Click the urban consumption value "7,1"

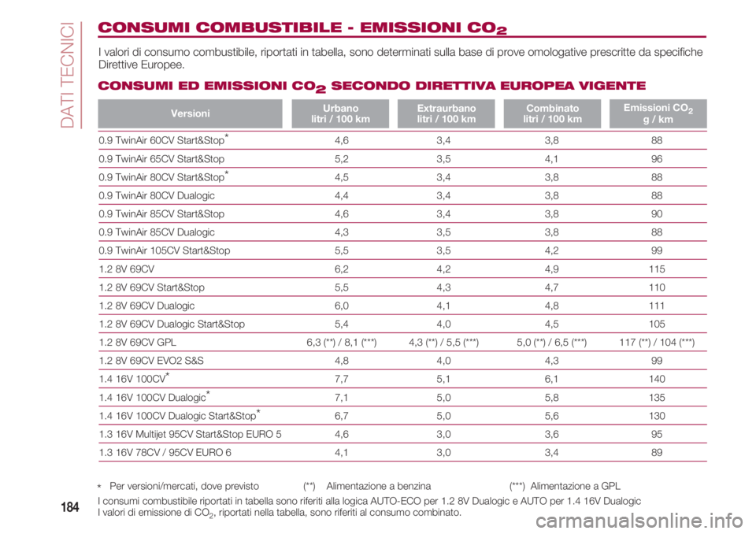(x=341, y=398)
